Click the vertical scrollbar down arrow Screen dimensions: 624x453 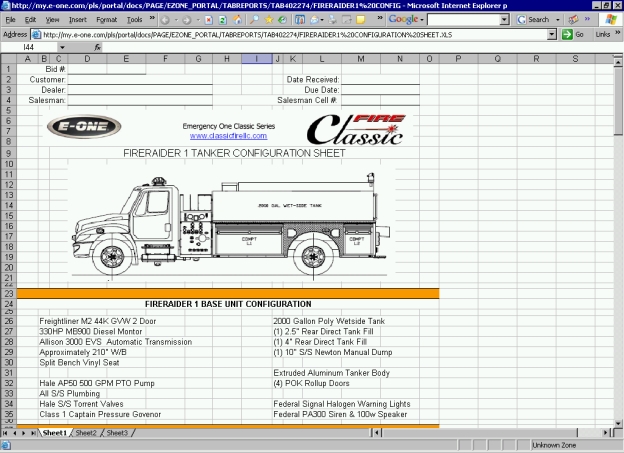(x=618, y=424)
